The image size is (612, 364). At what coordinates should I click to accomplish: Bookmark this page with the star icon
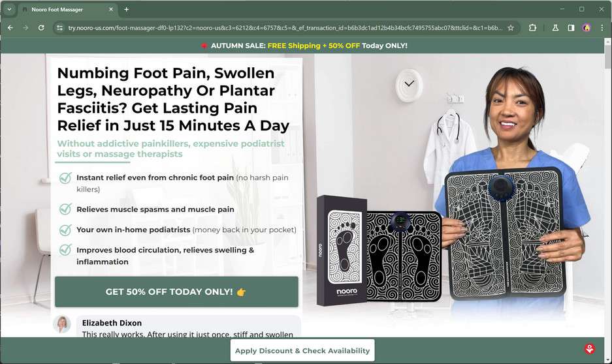511,27
